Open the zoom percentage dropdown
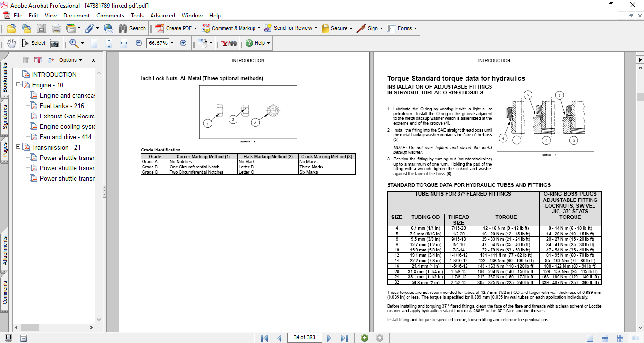Viewport: 644px width, 343px height. pyautogui.click(x=172, y=43)
